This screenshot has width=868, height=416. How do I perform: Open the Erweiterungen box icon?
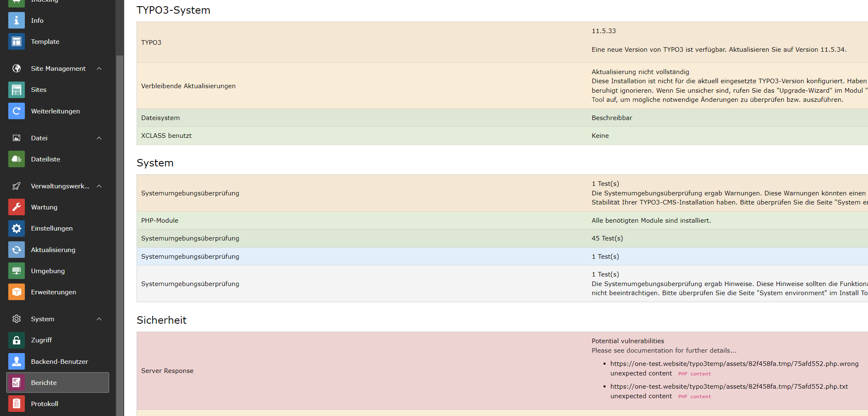click(x=17, y=292)
